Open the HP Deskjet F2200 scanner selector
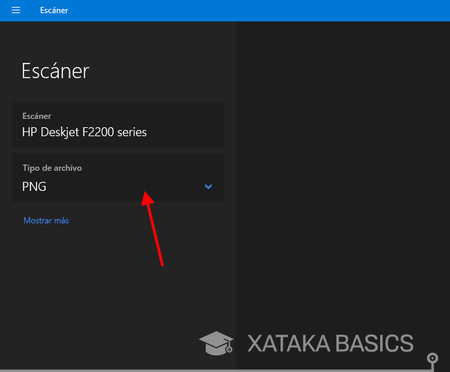Screen dimensions: 450x372 (118, 125)
